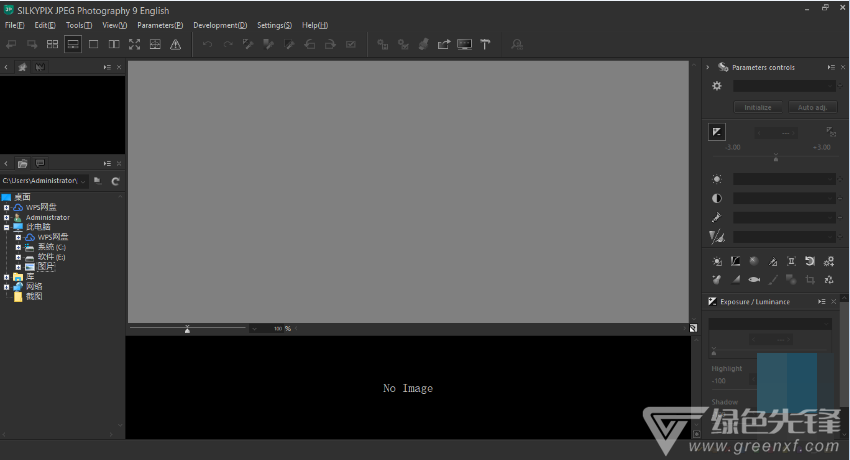Click the hammer tool toolbar icon

click(485, 44)
